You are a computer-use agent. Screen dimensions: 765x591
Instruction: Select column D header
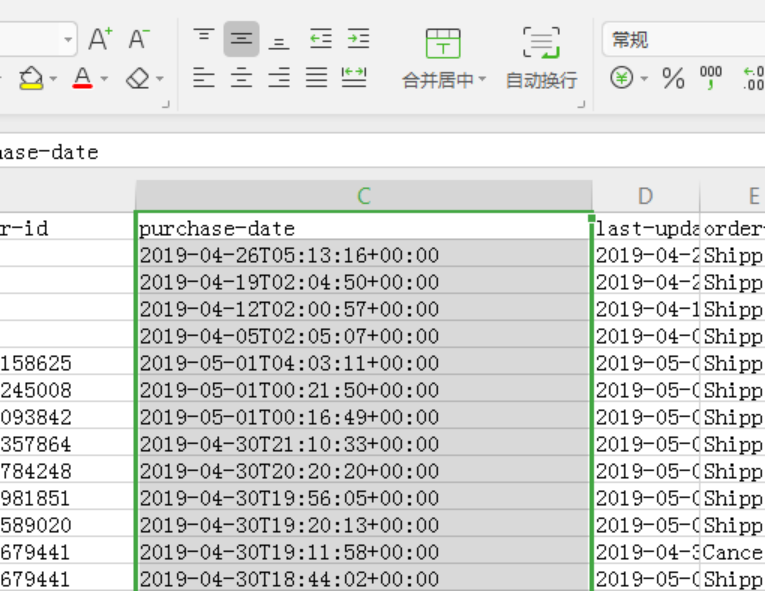pyautogui.click(x=646, y=196)
